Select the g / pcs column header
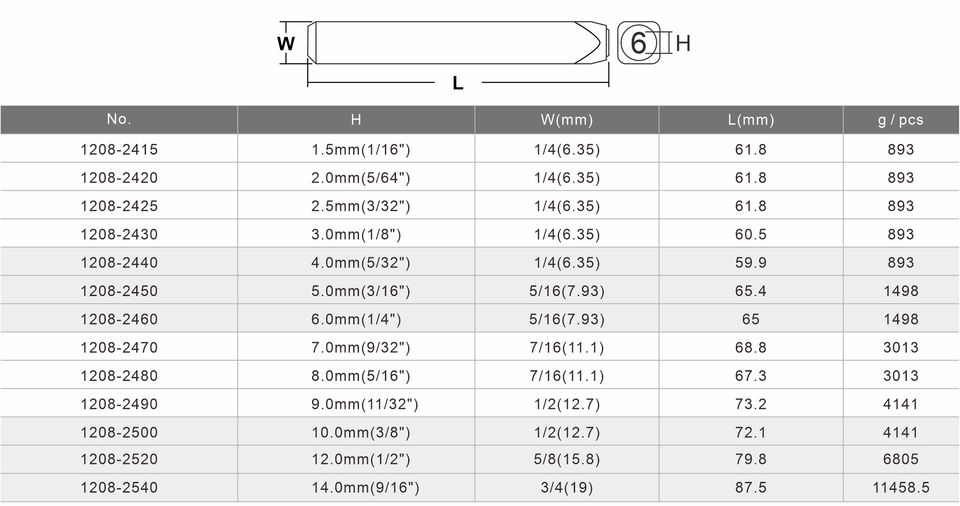Image resolution: width=960 pixels, height=506 pixels. pos(900,119)
